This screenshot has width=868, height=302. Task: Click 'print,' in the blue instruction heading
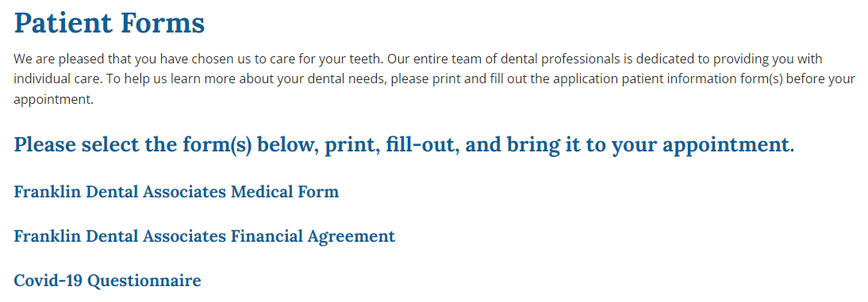pos(349,146)
